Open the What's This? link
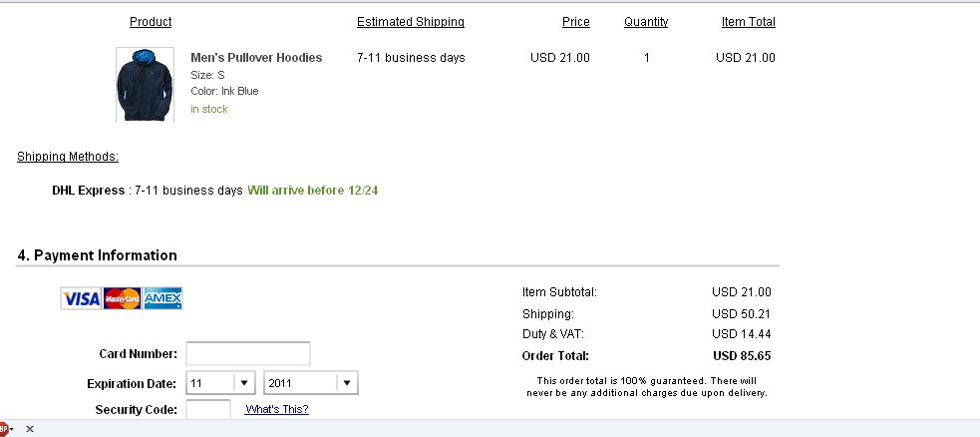Viewport: 980px width, 437px height. click(x=277, y=409)
